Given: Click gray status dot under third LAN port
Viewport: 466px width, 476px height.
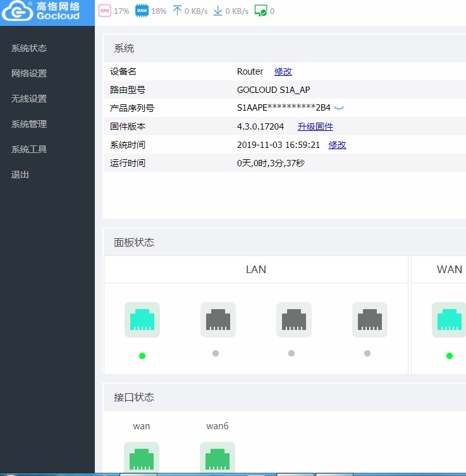Looking at the screenshot, I should click(x=291, y=353).
